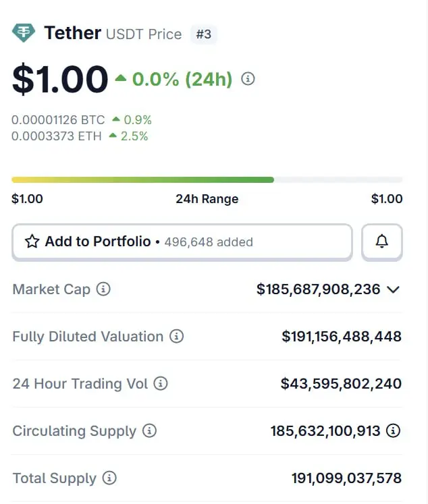This screenshot has width=428, height=504.
Task: Click the Tether logo icon
Action: [x=24, y=32]
